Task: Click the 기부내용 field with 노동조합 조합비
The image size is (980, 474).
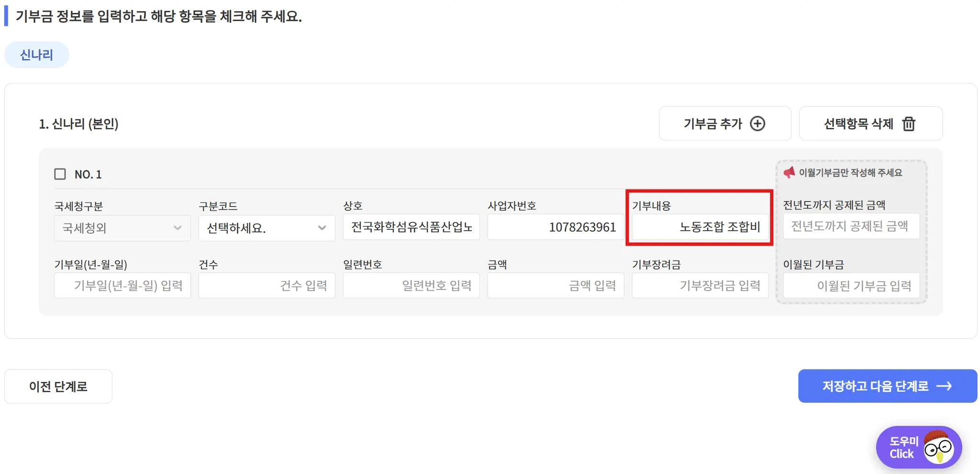Action: pos(700,227)
